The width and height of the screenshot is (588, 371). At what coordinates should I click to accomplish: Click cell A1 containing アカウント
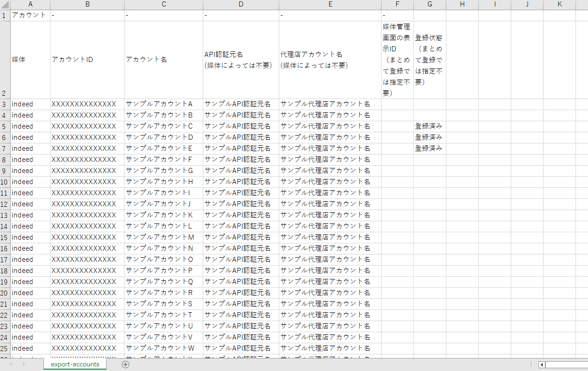30,15
